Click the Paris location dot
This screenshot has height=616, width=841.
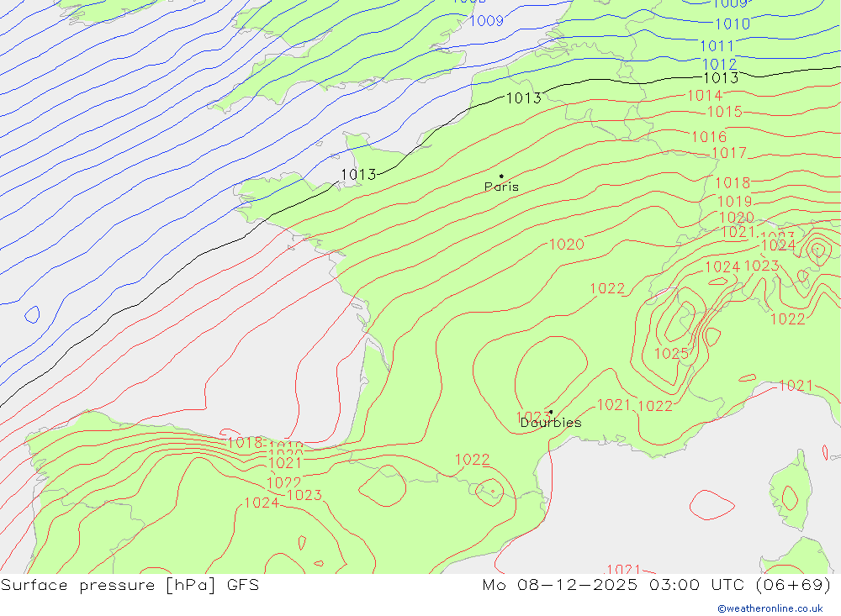click(501, 176)
